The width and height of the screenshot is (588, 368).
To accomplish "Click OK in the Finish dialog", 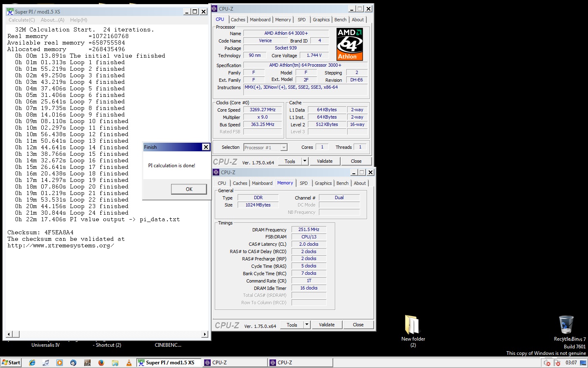I will [x=189, y=189].
